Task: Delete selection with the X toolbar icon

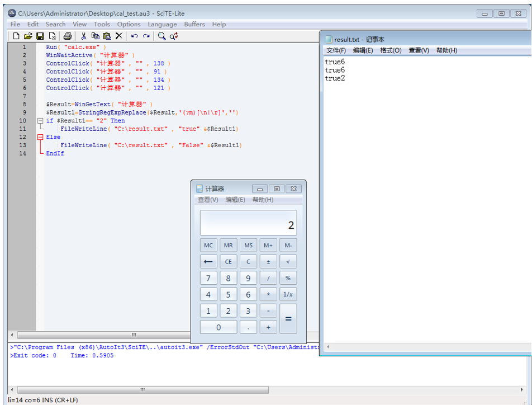Action: pos(118,36)
